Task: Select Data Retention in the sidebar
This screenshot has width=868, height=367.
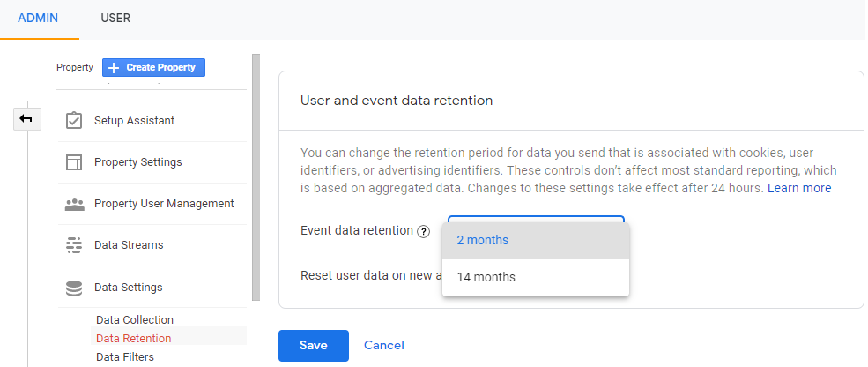Action: (133, 338)
